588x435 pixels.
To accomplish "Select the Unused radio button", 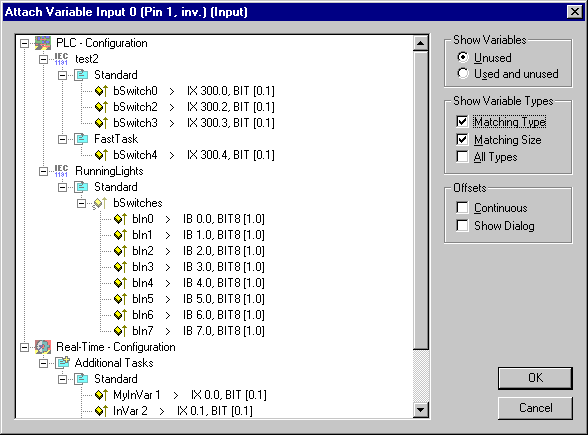I will point(463,57).
